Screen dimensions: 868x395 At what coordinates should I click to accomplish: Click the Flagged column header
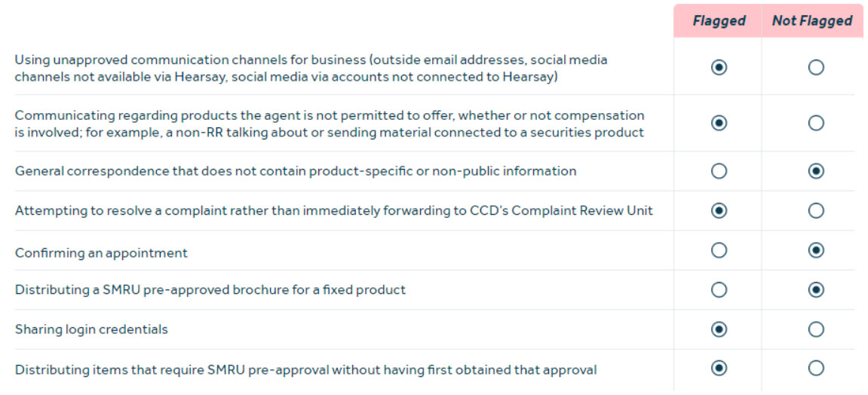(x=719, y=21)
